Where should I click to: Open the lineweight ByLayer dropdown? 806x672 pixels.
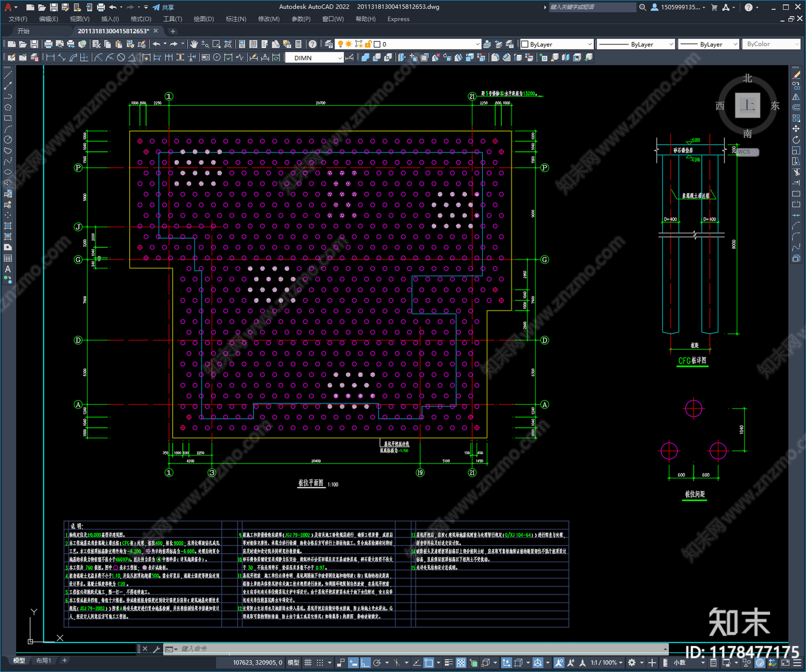point(708,44)
